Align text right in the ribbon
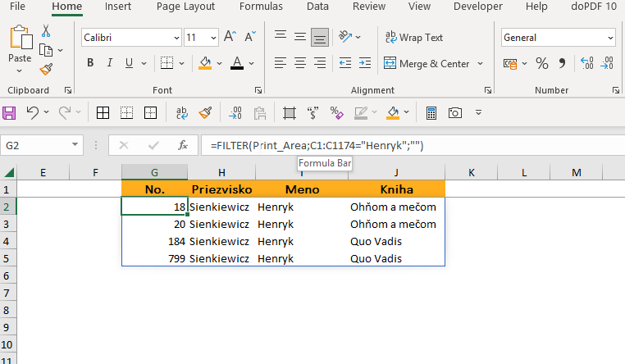Screen dimensions: 625x364 point(320,63)
